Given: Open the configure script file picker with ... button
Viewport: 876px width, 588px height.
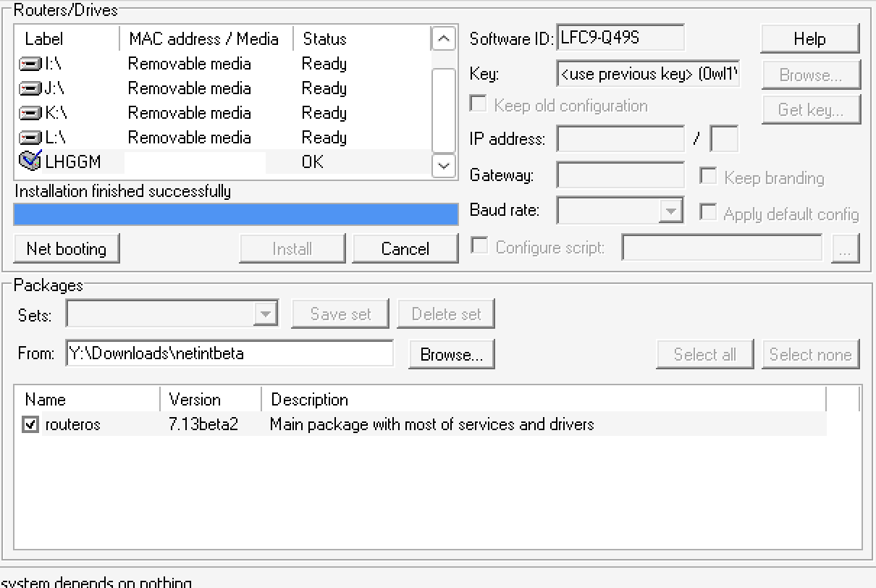Looking at the screenshot, I should pos(845,248).
